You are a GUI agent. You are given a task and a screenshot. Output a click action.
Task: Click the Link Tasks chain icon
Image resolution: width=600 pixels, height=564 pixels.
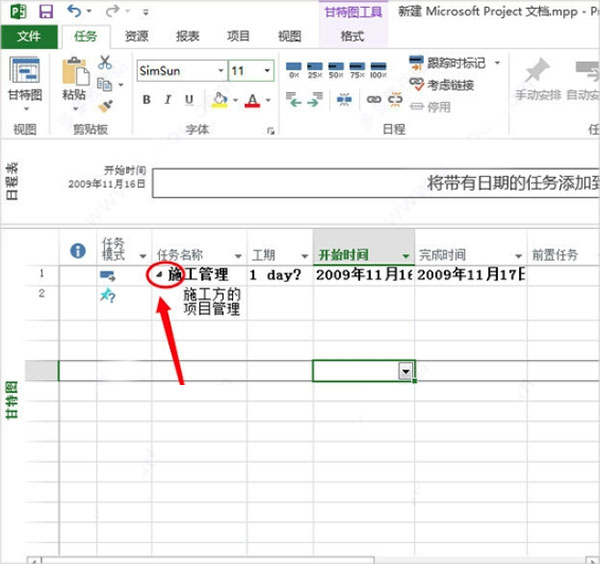[373, 100]
